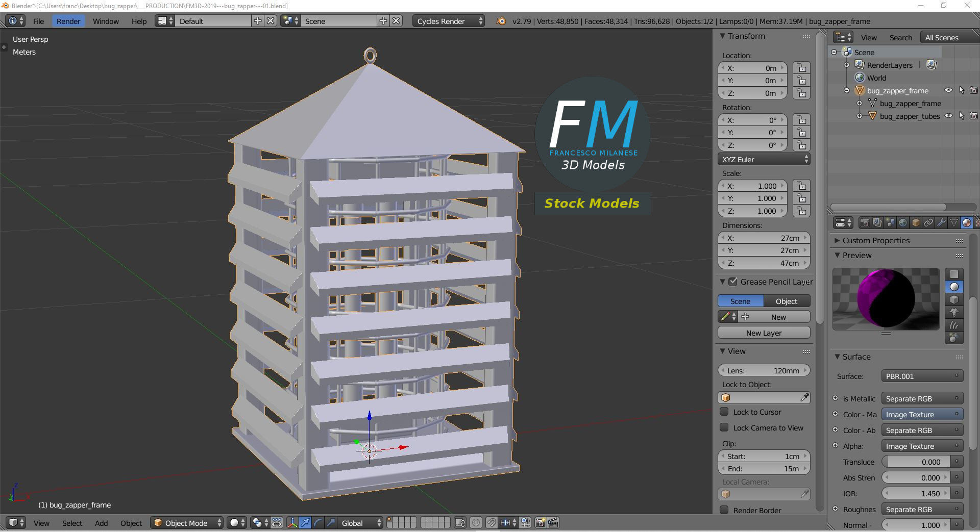Collapse the Transform panel
The height and width of the screenshot is (532, 980).
[722, 36]
